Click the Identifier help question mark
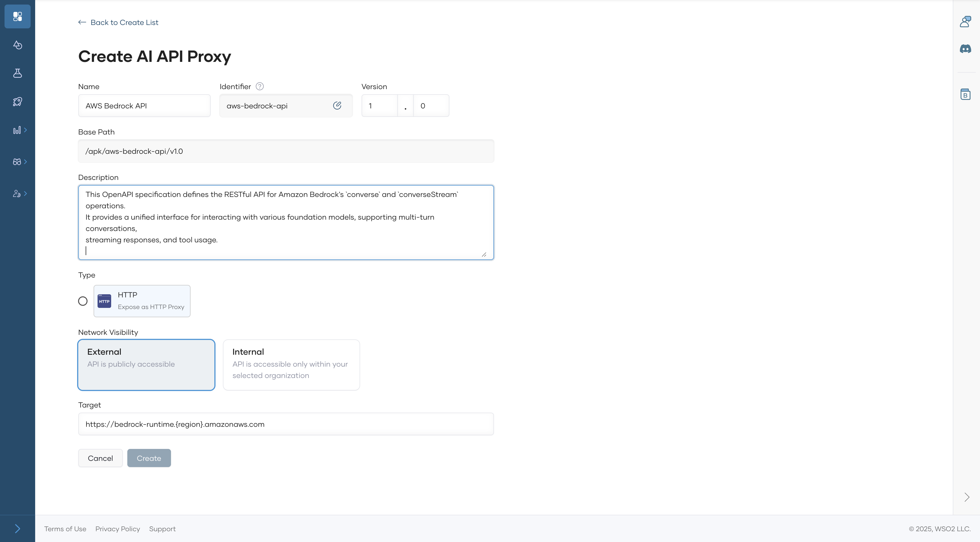Image resolution: width=980 pixels, height=542 pixels. 259,86
